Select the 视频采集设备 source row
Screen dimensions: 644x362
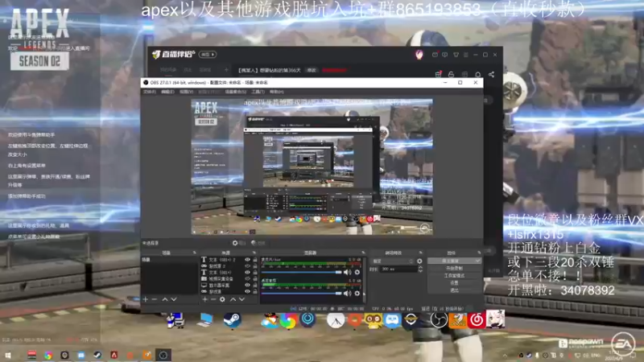(229, 278)
